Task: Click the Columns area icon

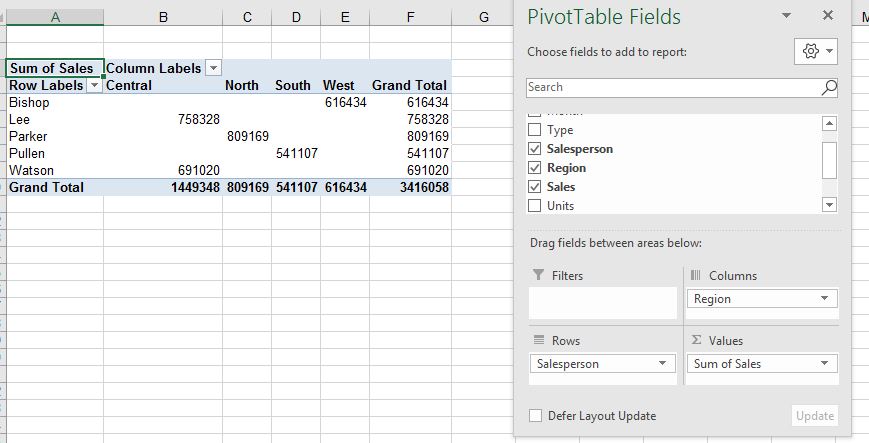Action: pos(696,275)
